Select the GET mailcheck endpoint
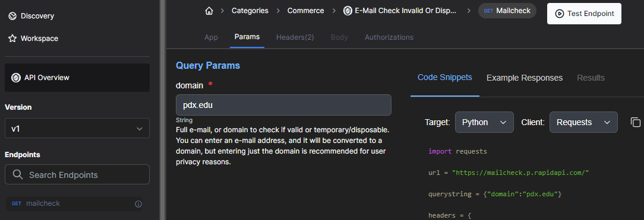Image resolution: width=644 pixels, height=220 pixels. coord(74,203)
